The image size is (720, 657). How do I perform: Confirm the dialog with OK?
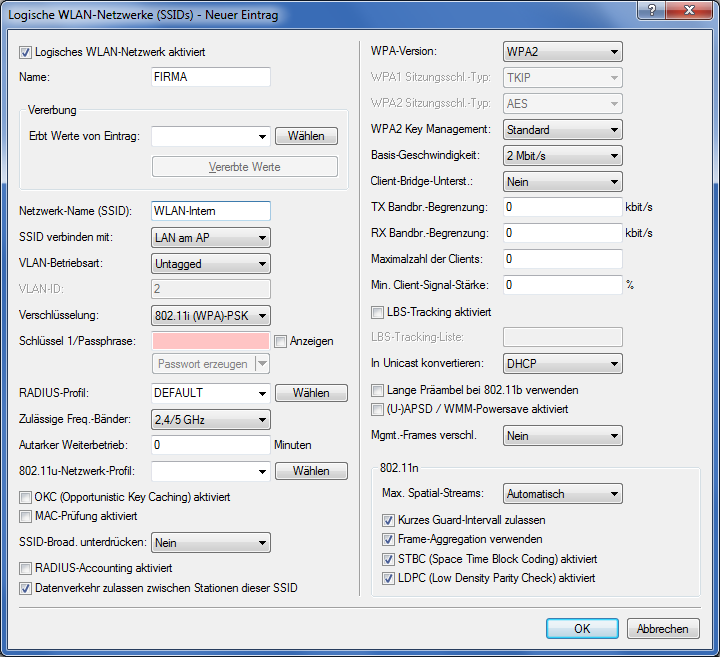582,628
